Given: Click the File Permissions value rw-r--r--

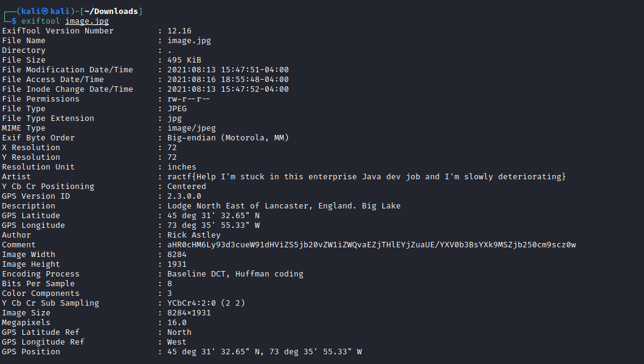Looking at the screenshot, I should (x=189, y=99).
